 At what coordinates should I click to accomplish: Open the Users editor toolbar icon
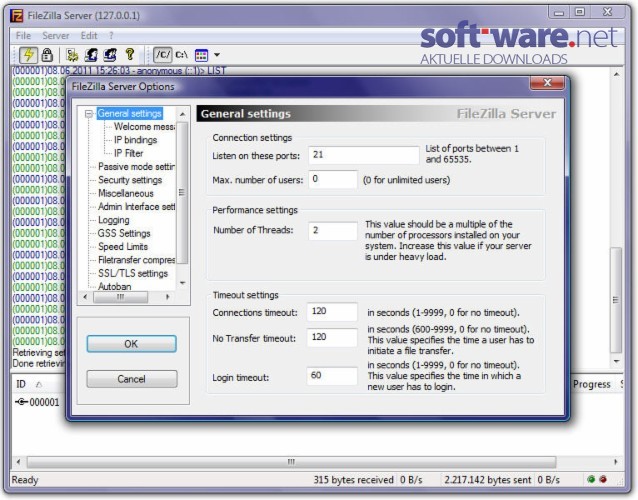(x=91, y=55)
